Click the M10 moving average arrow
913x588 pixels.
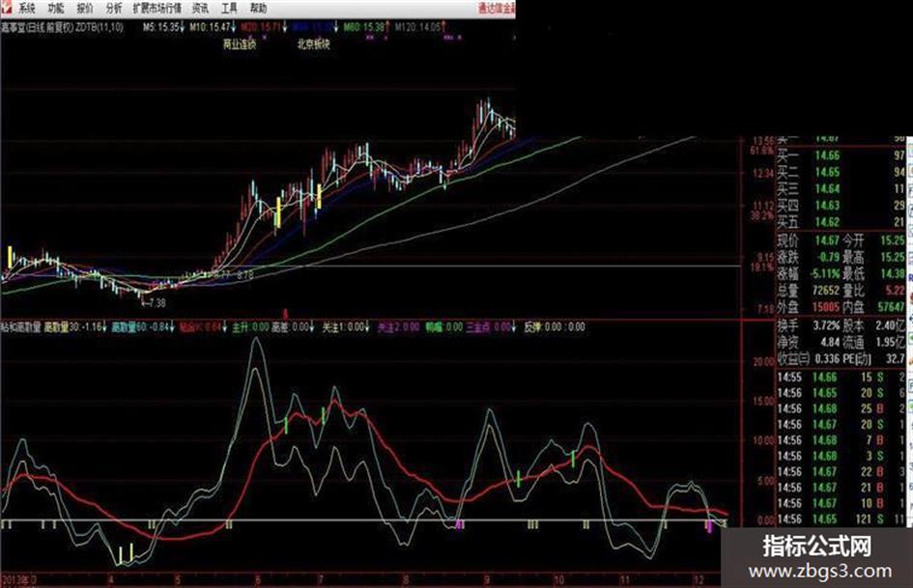(232, 26)
